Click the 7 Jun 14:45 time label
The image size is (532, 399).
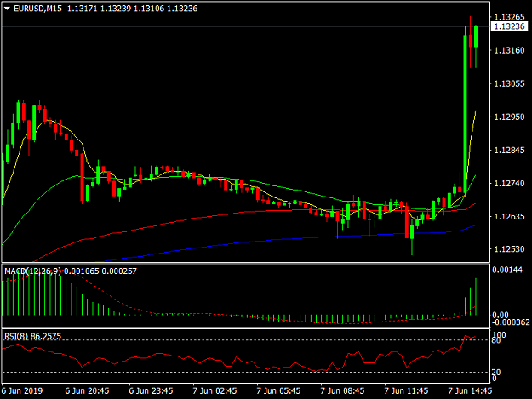[x=470, y=390]
